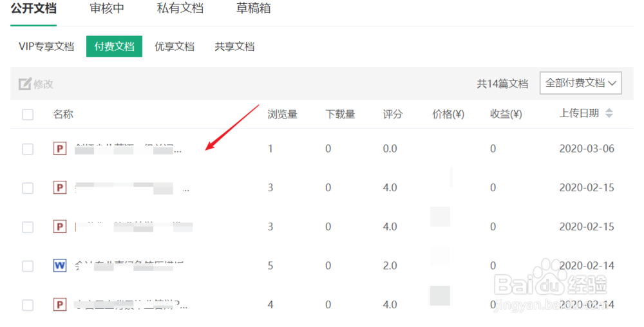Viewport: 644px width, 327px height.
Task: Sort by 上传日期 using the arrow icon
Action: click(x=609, y=113)
